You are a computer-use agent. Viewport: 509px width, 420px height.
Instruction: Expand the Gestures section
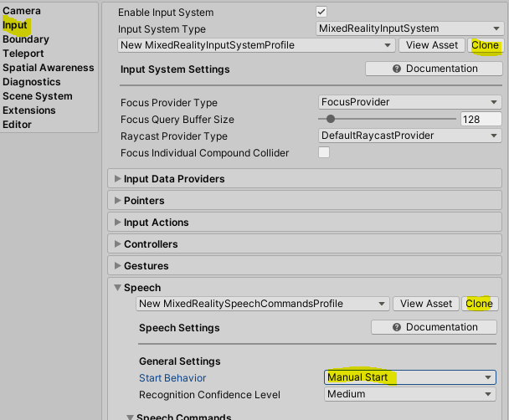click(x=147, y=266)
